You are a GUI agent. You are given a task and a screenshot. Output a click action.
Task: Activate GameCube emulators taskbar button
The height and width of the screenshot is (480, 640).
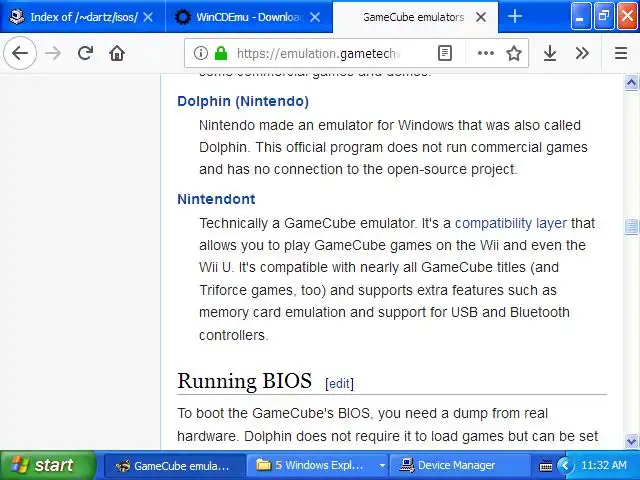click(175, 465)
